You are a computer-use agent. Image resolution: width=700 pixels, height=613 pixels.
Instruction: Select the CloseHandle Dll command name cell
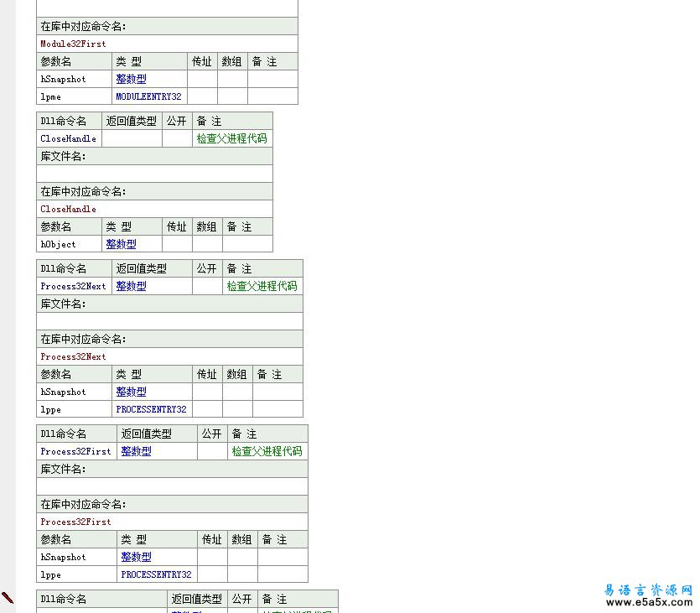pyautogui.click(x=69, y=138)
